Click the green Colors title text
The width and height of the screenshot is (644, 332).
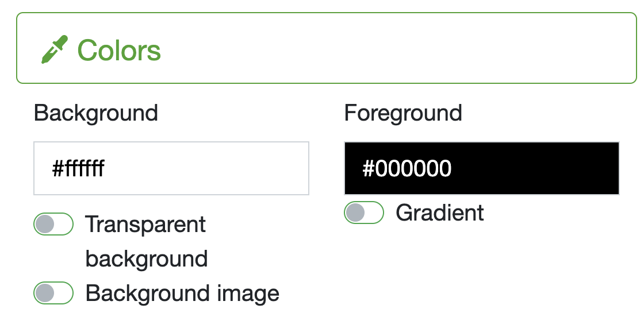coord(119,51)
